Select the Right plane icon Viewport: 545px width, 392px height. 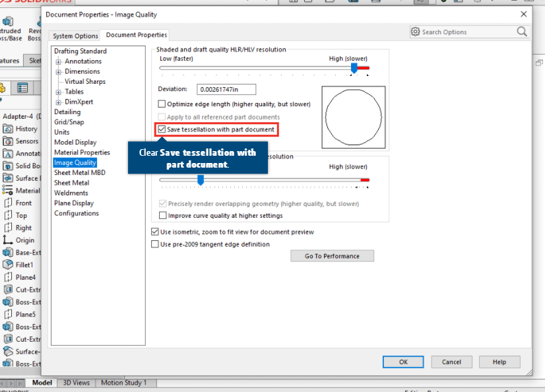point(8,228)
